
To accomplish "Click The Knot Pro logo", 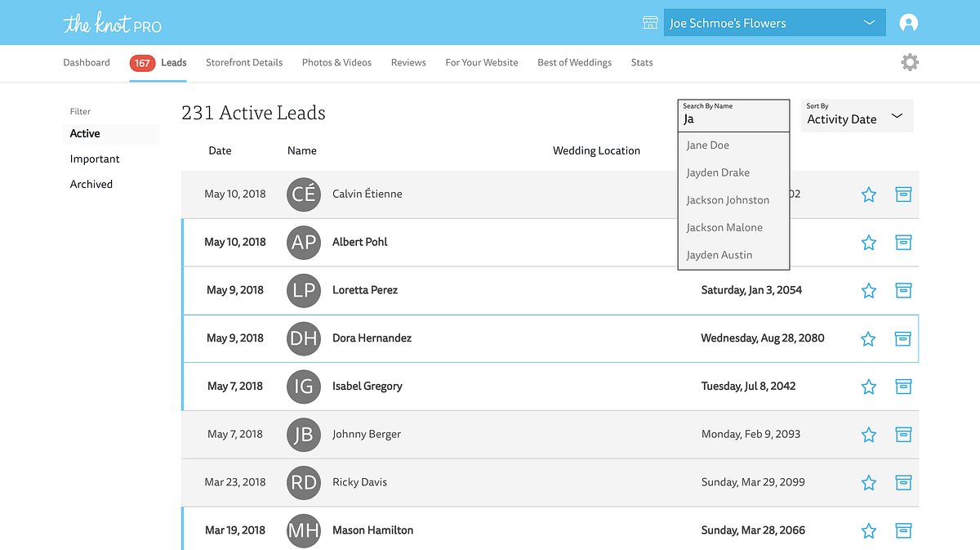I will point(113,24).
